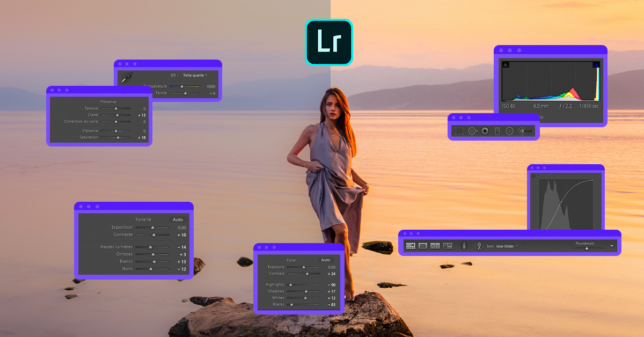
Task: Select the Graduated Filter tool
Action: pyautogui.click(x=497, y=130)
